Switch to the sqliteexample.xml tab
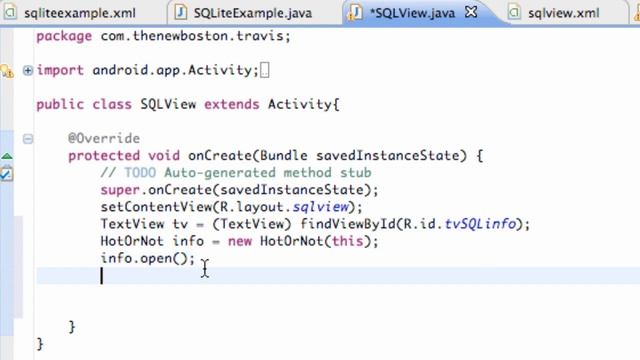 click(x=80, y=13)
